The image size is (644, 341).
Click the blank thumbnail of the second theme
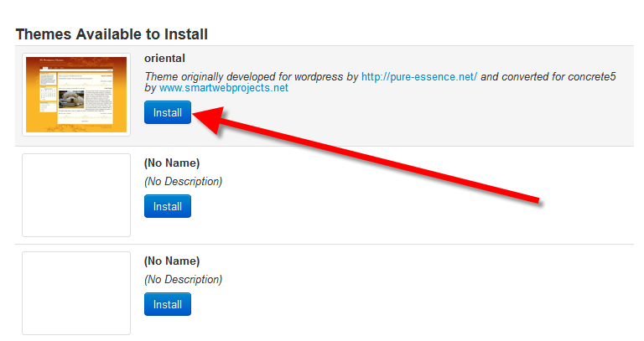click(x=76, y=195)
